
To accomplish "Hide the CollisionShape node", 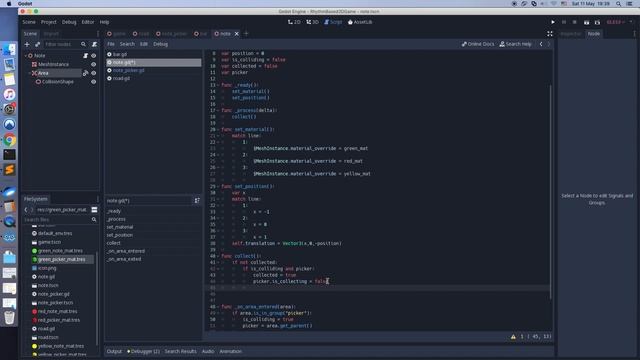I will point(93,82).
